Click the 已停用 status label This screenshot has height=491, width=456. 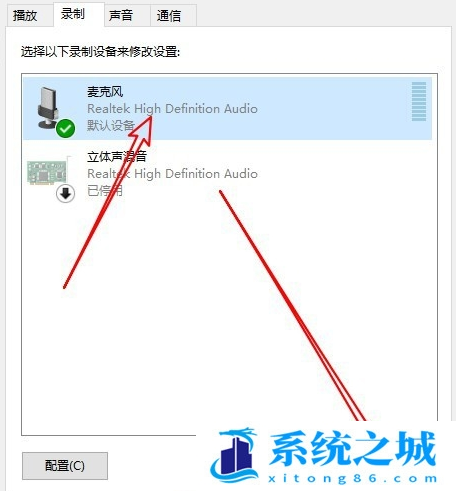pos(105,191)
